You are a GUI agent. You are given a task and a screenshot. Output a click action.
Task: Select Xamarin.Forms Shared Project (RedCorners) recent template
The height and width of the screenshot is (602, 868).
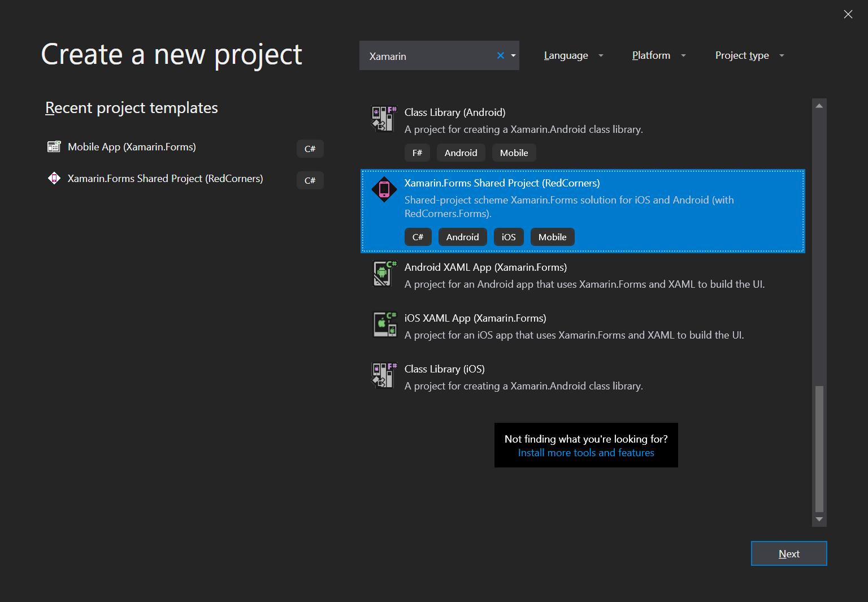pos(165,179)
